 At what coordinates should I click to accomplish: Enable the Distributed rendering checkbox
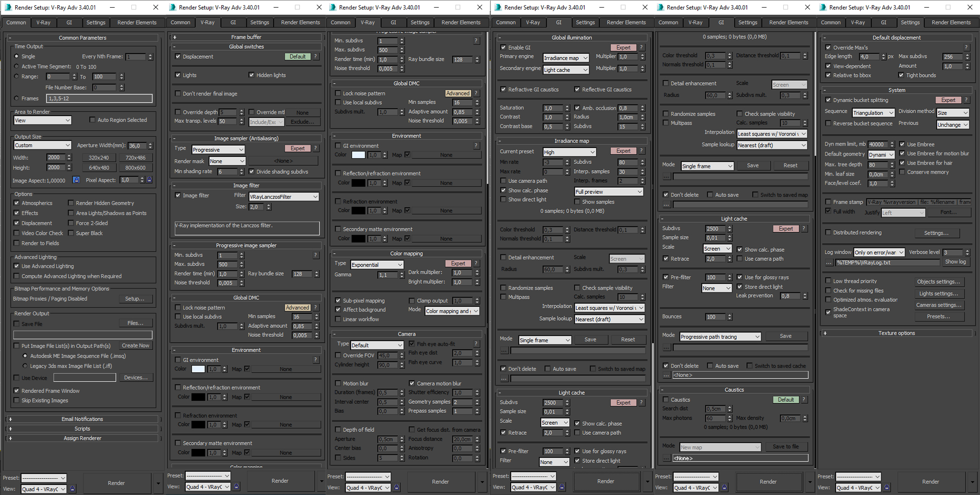click(x=828, y=232)
